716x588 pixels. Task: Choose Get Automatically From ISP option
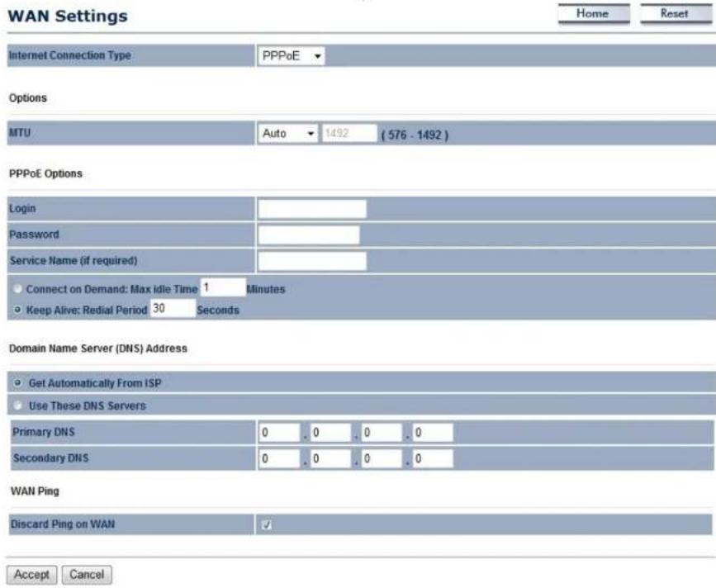pyautogui.click(x=17, y=383)
